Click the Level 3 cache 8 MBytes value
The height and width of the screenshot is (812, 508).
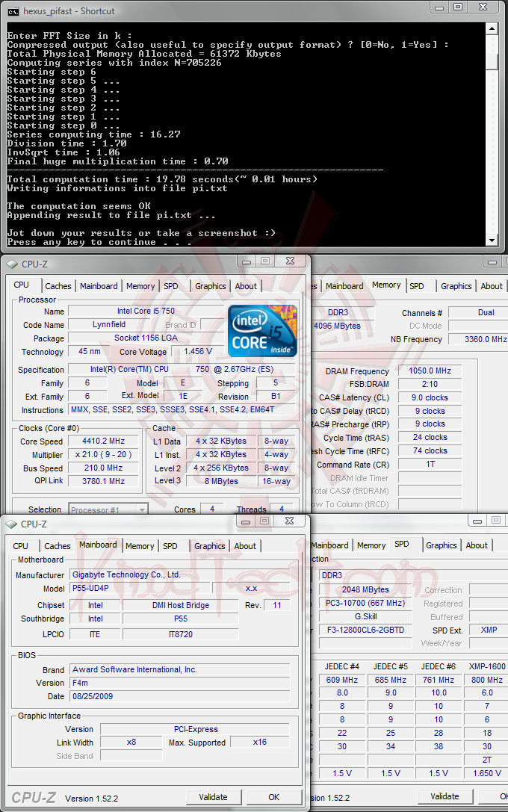221,481
